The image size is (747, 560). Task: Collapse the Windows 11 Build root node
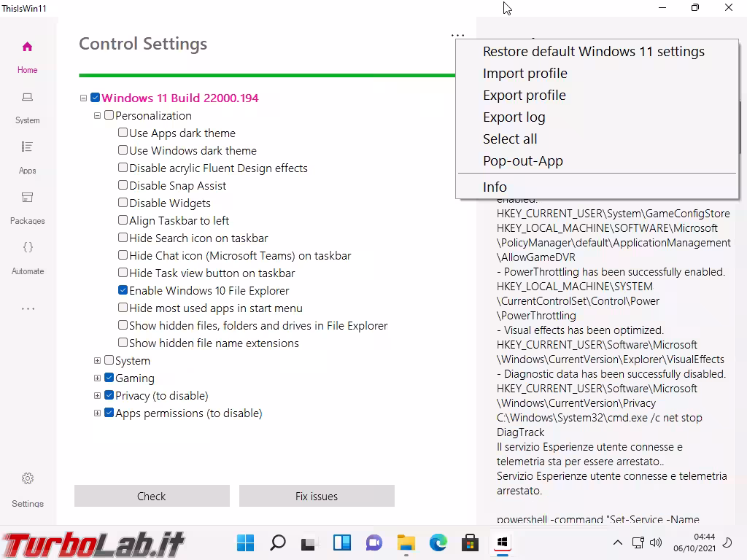[83, 98]
